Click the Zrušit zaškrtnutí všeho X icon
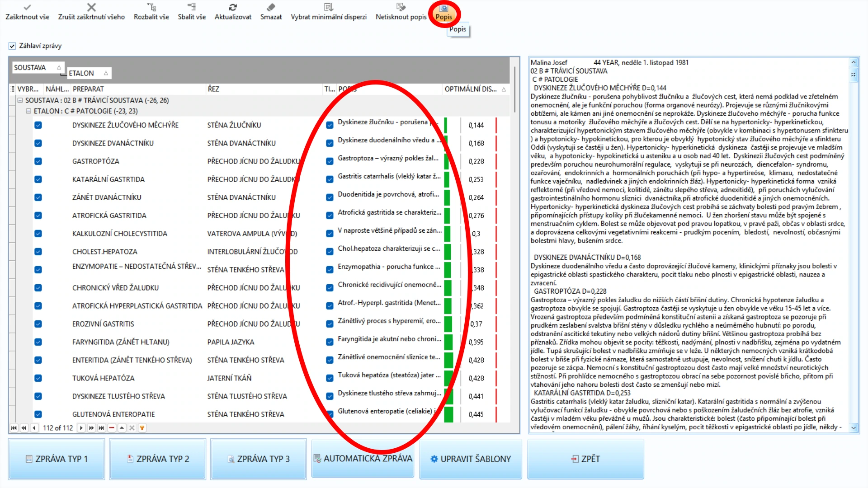Viewport: 868px width, 488px height. [x=91, y=7]
